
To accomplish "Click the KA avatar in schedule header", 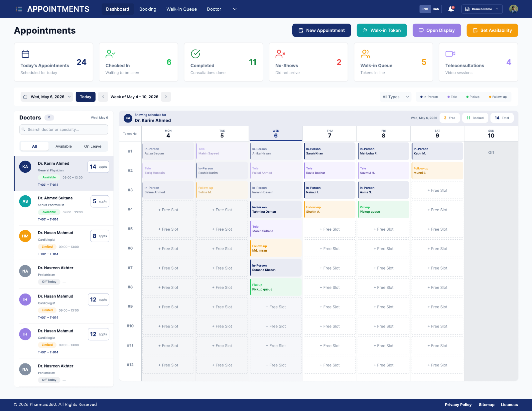I will [x=128, y=118].
